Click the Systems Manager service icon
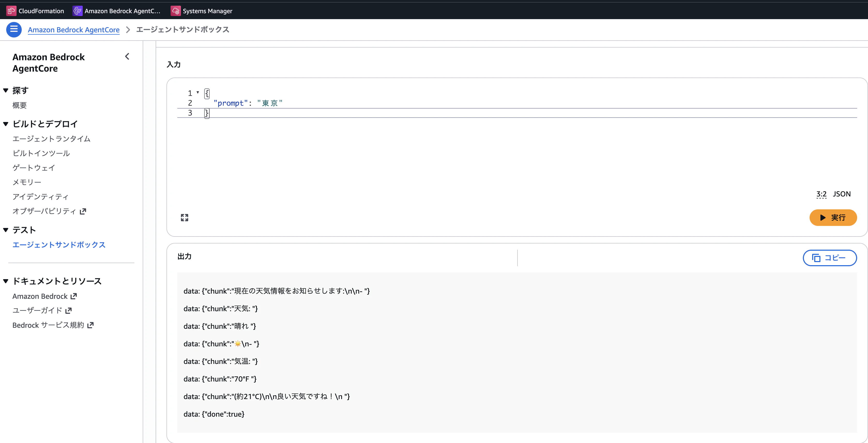868x443 pixels. coord(176,11)
